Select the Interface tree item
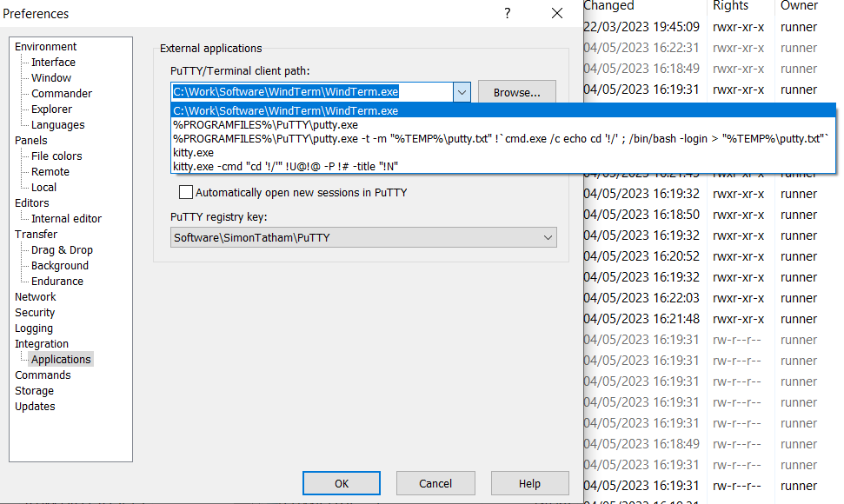 pyautogui.click(x=53, y=62)
